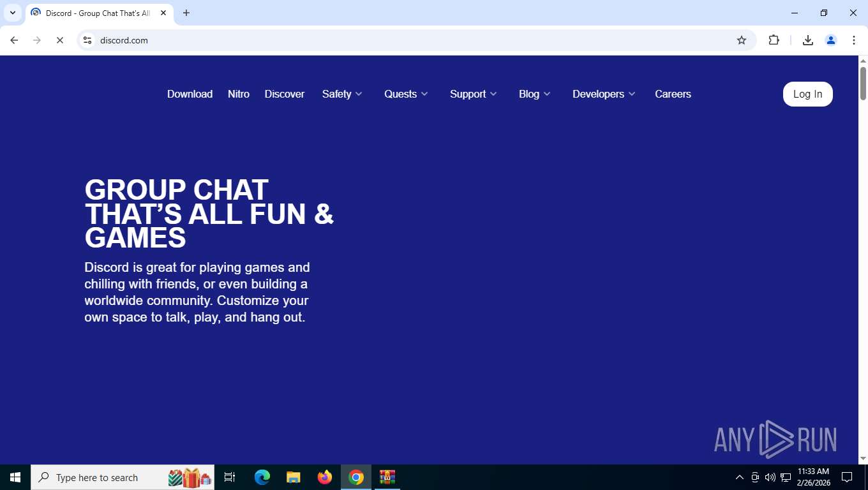Viewport: 868px width, 490px height.
Task: Expand the Quests dropdown chevron
Action: tap(424, 94)
